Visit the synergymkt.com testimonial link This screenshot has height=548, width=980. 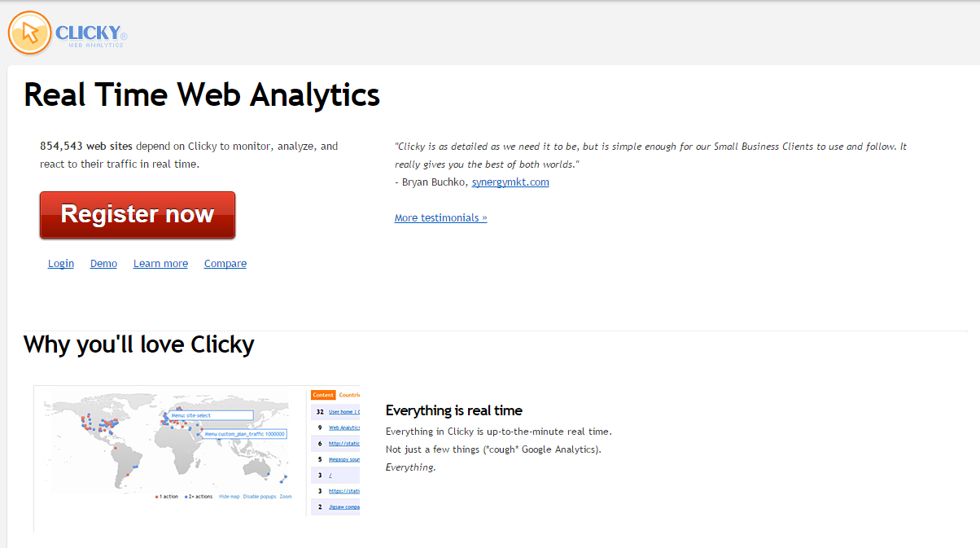(x=510, y=182)
